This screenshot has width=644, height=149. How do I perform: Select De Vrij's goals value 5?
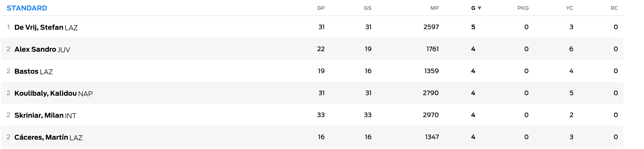point(473,27)
